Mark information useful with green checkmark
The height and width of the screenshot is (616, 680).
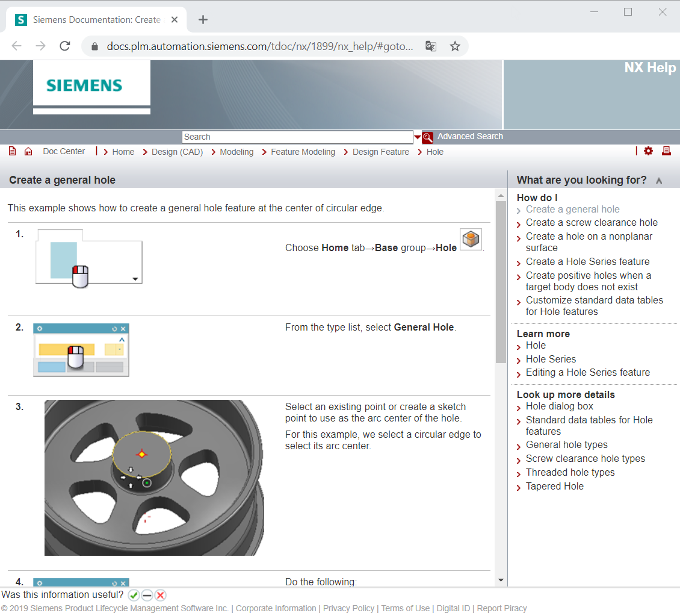pyautogui.click(x=134, y=595)
